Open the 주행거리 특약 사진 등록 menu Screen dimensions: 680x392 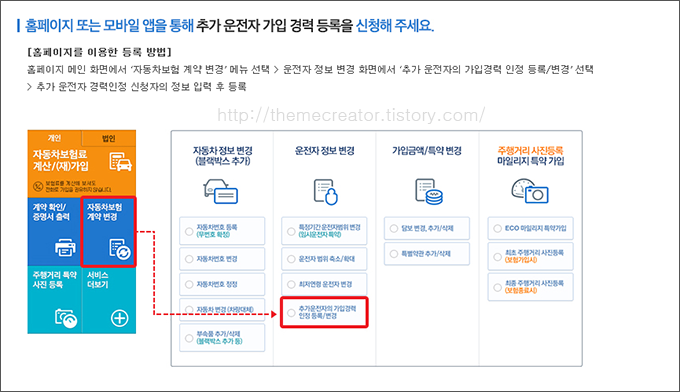[x=55, y=300]
